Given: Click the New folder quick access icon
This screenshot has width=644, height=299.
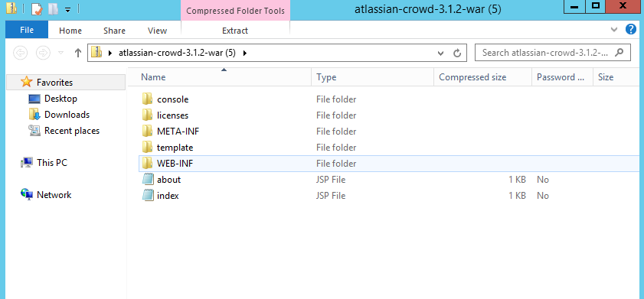Looking at the screenshot, I should [53, 8].
